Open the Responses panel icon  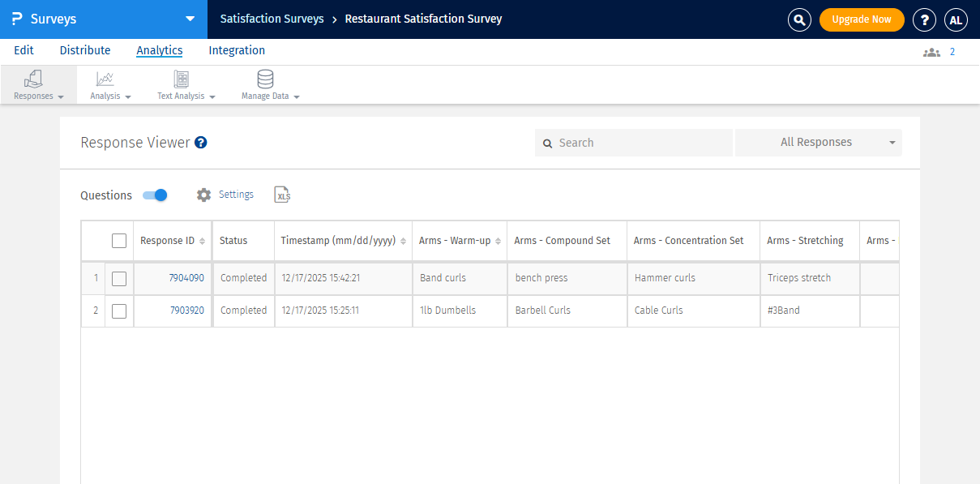(32, 78)
